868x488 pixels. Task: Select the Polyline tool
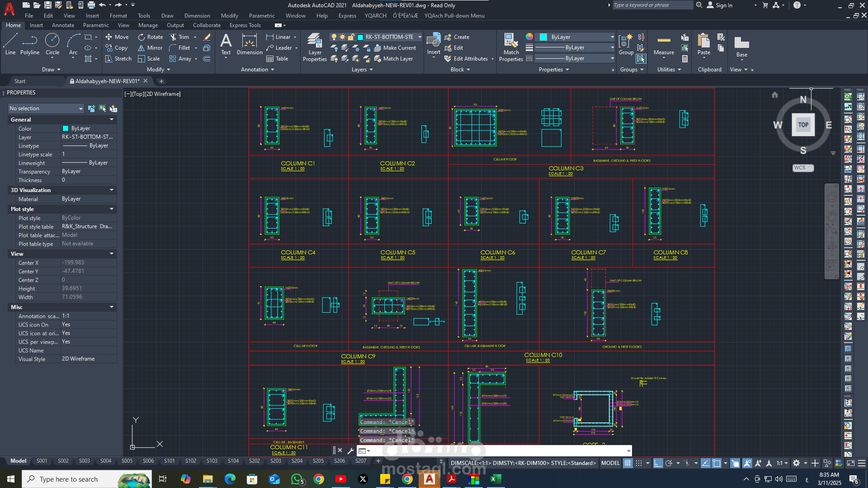(x=30, y=44)
